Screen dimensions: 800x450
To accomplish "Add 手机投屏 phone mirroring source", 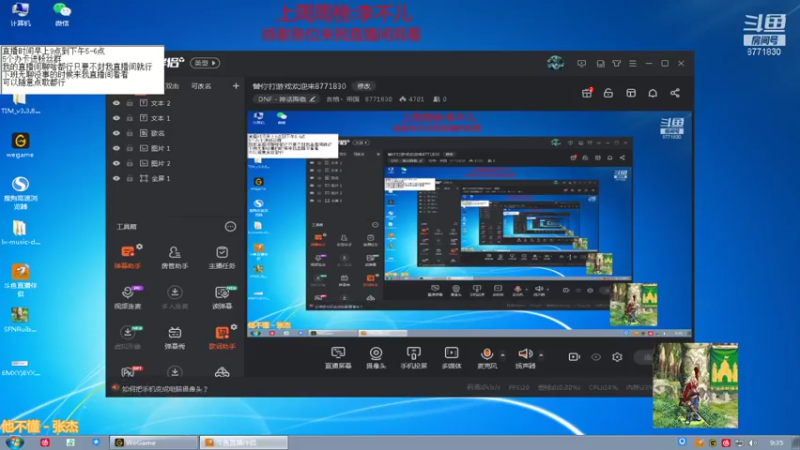I will click(414, 357).
